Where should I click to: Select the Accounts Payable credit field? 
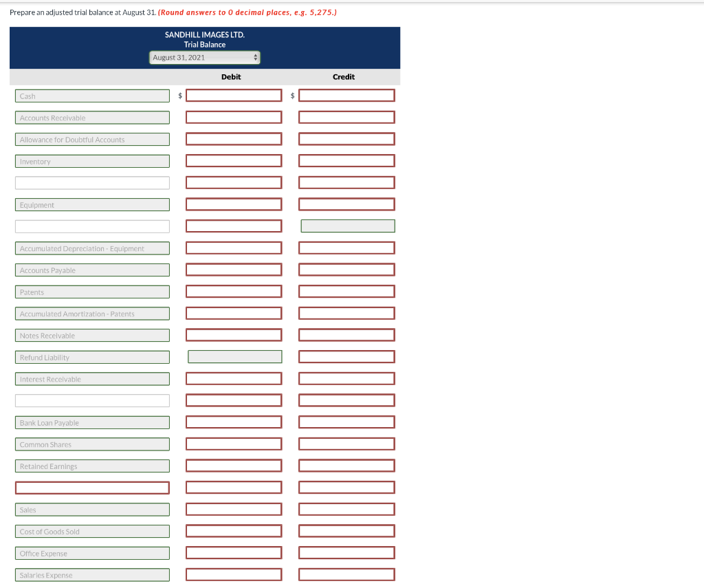346,270
